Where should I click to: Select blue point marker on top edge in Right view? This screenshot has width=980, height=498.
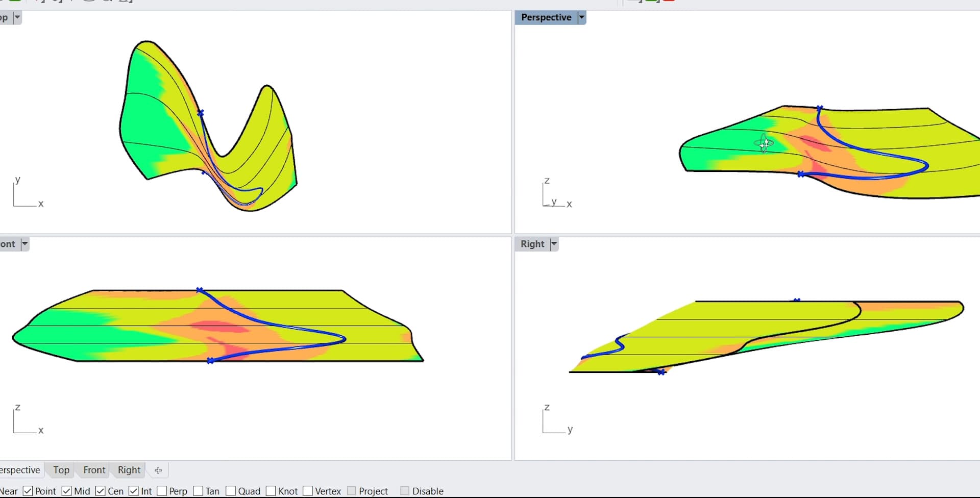[x=797, y=300]
